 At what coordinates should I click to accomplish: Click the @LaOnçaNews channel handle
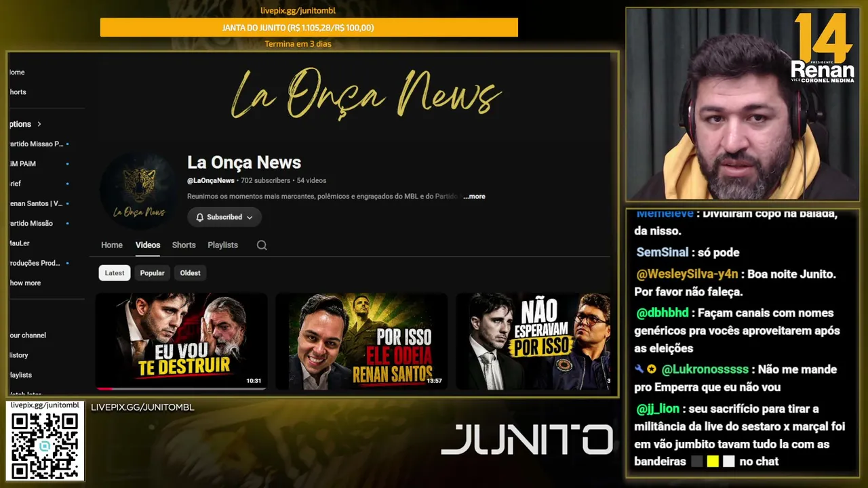[x=211, y=181]
